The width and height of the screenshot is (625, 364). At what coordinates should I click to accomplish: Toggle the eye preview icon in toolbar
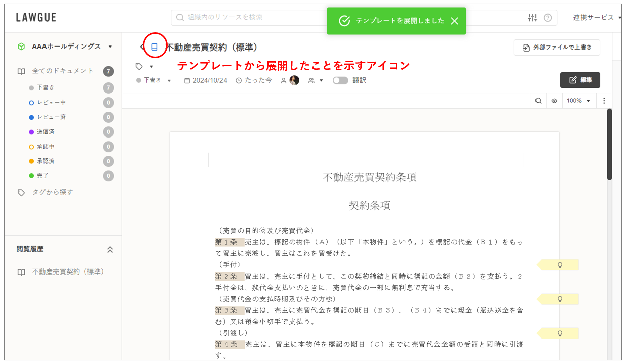[554, 101]
